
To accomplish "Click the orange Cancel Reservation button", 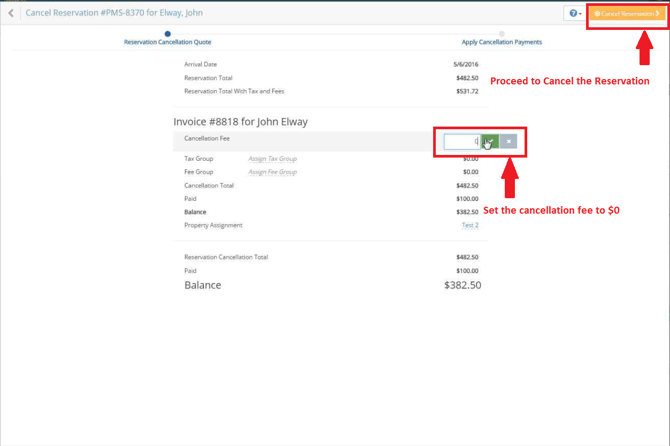I will click(x=627, y=14).
